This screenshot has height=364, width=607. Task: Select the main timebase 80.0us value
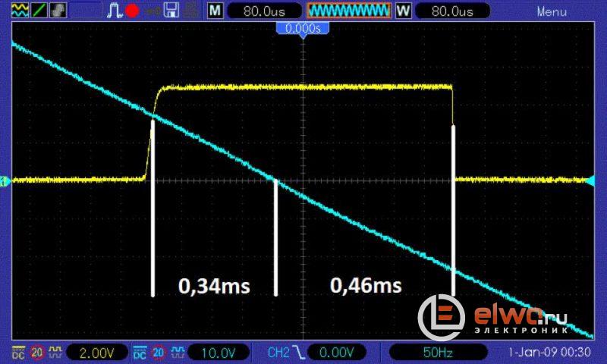(264, 11)
